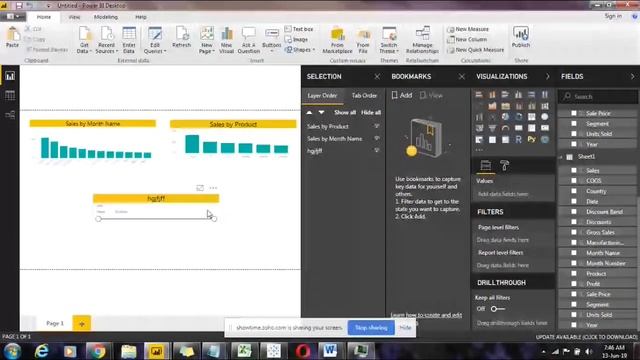This screenshot has width=640, height=360.
Task: Select the Funnel visualization icon
Action: (x=492, y=128)
